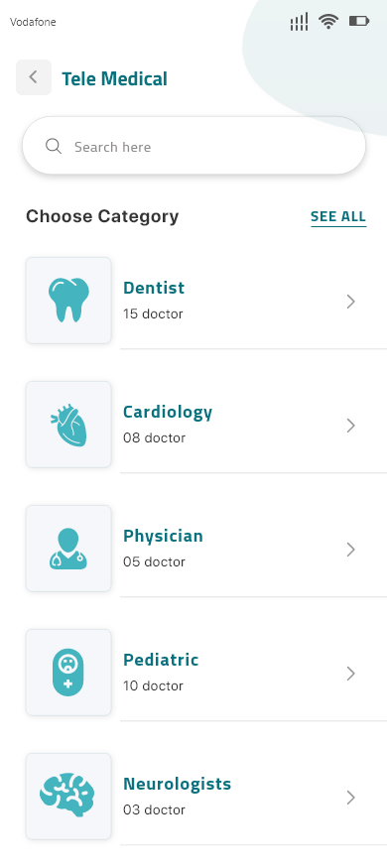Viewport: 387px width, 868px height.
Task: Focus the Search here input field
Action: (x=193, y=146)
